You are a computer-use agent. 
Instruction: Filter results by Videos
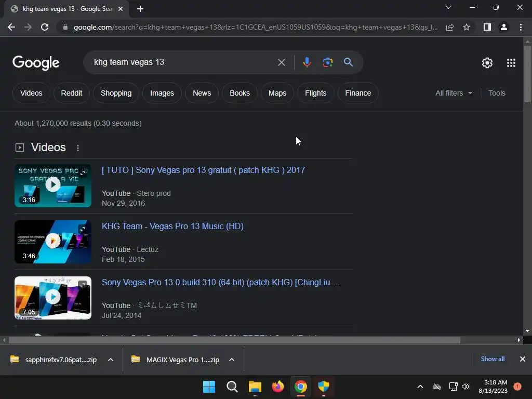click(x=31, y=93)
